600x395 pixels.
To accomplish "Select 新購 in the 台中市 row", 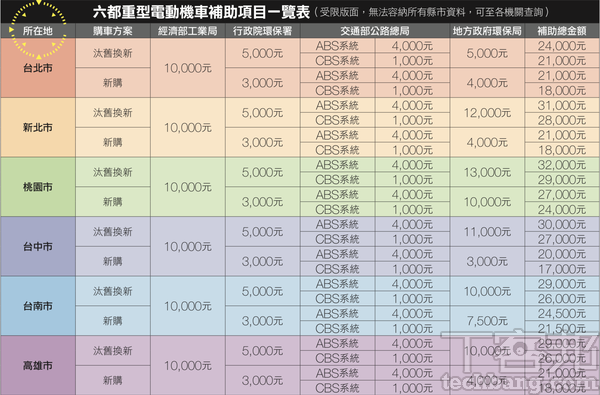I will point(112,261).
